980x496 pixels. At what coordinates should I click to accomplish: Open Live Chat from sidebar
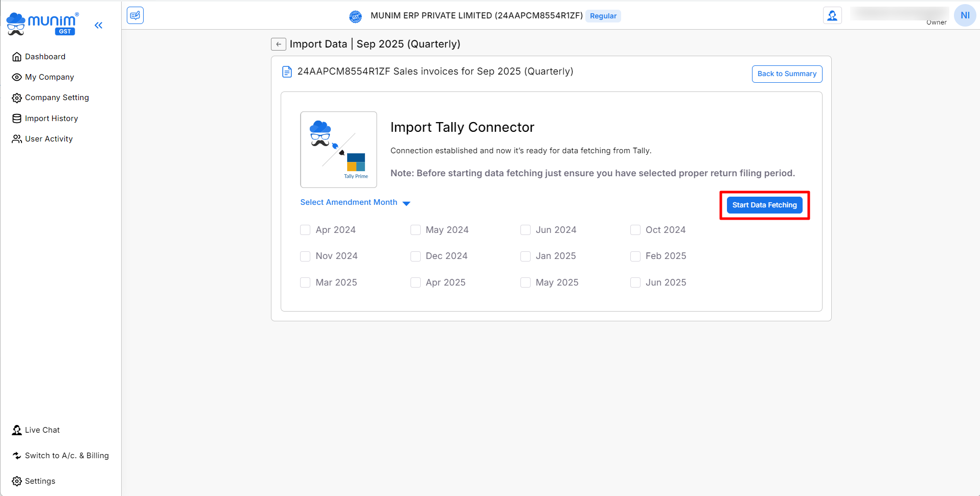pos(42,430)
